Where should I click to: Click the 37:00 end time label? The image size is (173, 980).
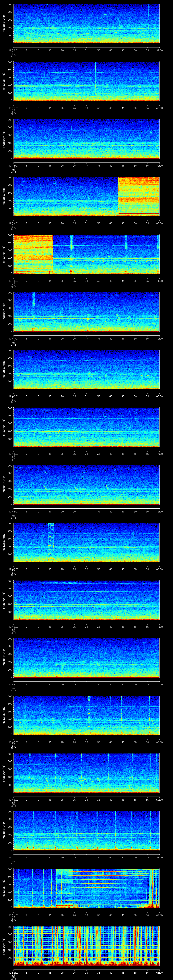(x=159, y=51)
